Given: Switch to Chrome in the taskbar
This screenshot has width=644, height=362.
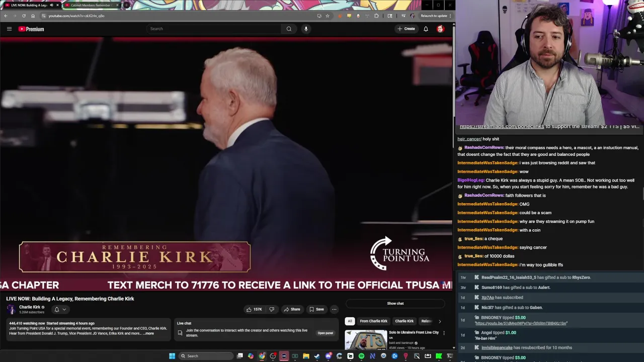Looking at the screenshot, I should pyautogui.click(x=262, y=356).
